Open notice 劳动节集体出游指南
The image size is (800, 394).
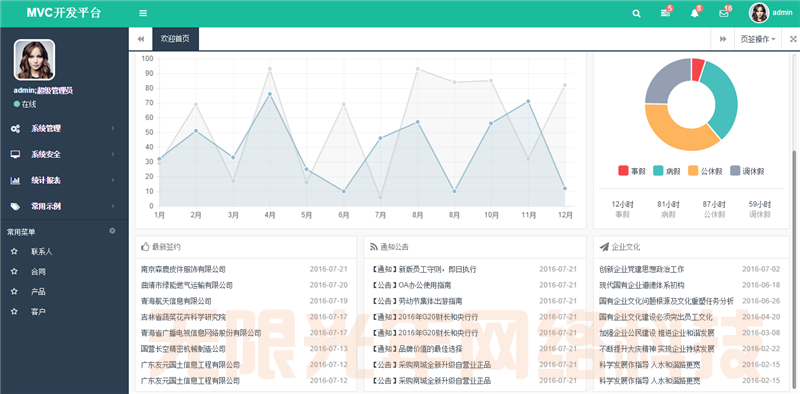point(416,301)
